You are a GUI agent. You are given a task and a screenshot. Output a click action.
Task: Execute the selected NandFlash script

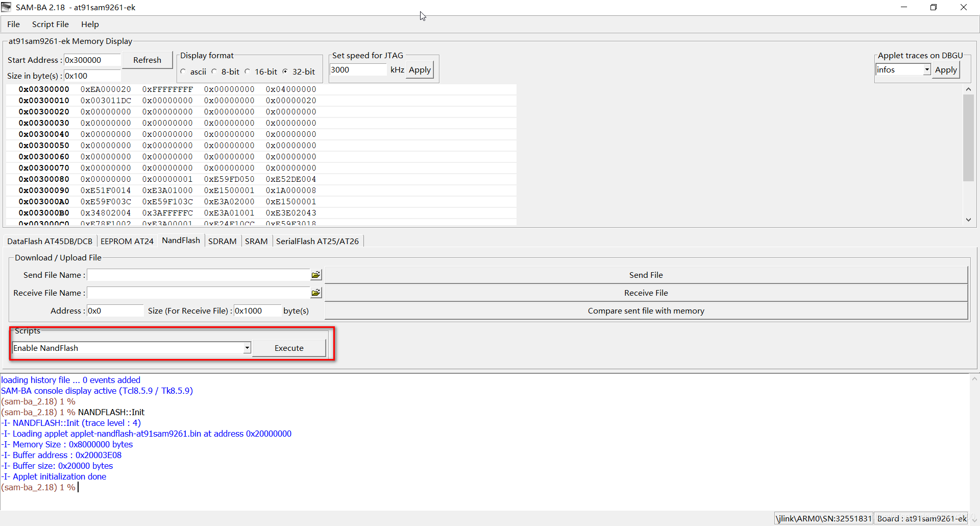[289, 348]
